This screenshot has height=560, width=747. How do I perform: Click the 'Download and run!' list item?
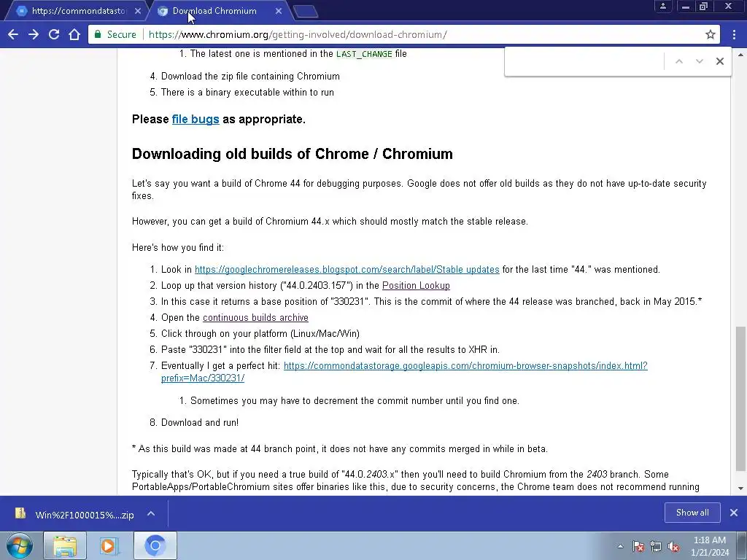200,422
